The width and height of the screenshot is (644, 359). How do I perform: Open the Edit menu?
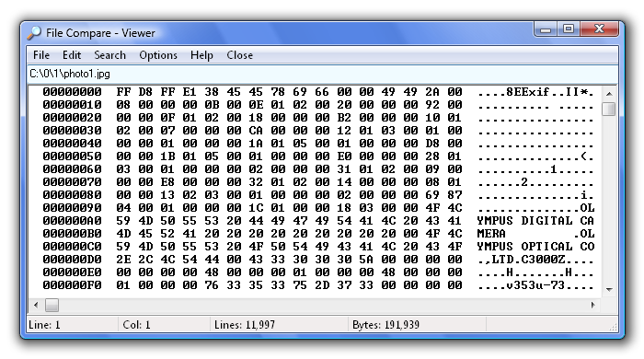pos(72,55)
